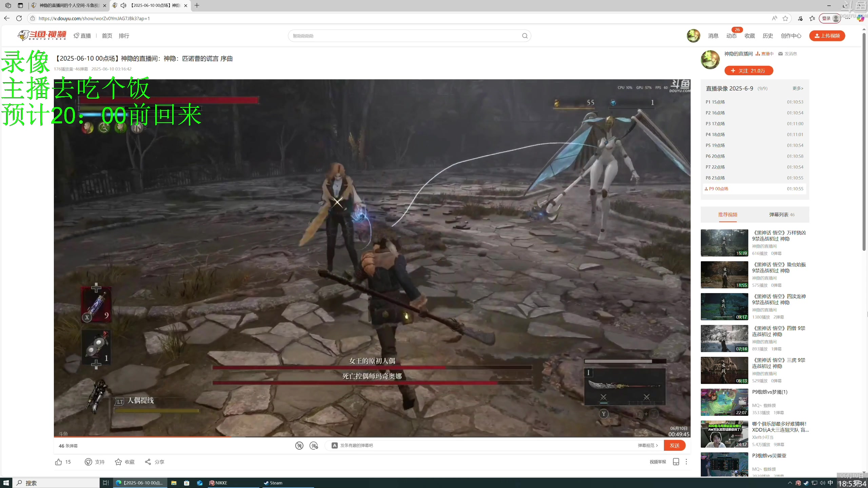This screenshot has height=488, width=868.
Task: Open user avatar in site header
Action: point(693,36)
